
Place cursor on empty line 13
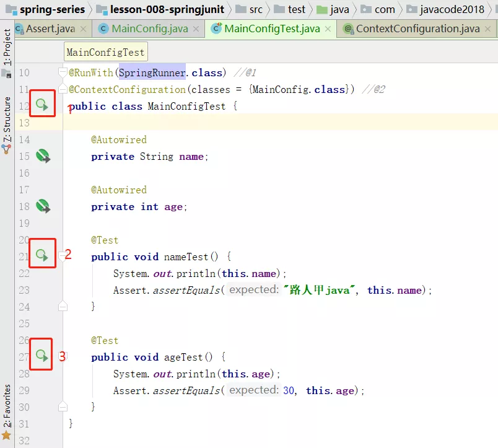248,123
